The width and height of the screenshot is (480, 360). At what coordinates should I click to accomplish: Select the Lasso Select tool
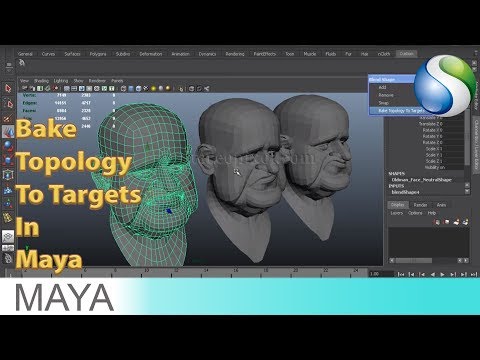8,103
